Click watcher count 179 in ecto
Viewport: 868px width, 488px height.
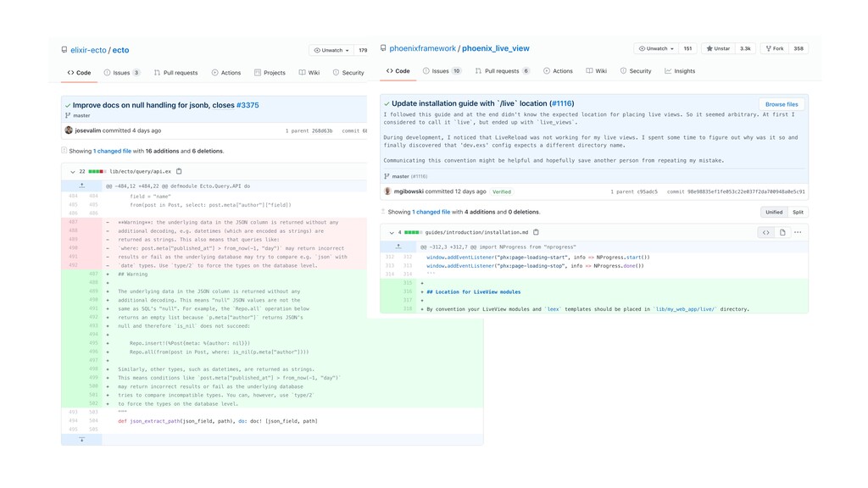[362, 50]
